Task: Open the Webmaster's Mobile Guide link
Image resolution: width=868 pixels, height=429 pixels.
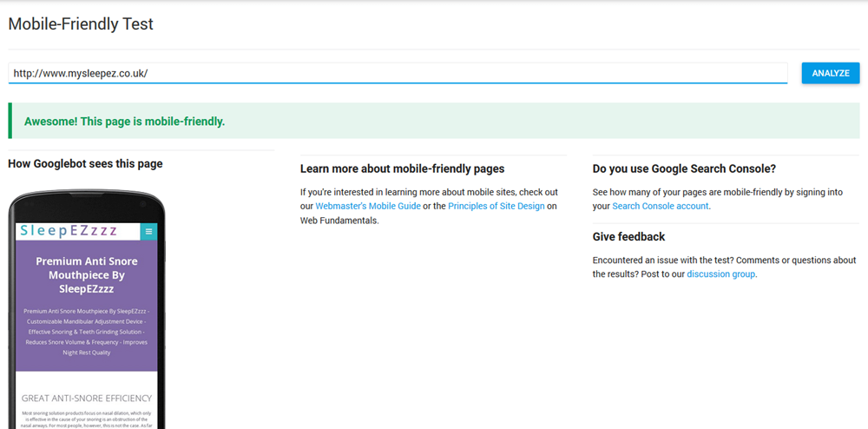Action: point(368,206)
